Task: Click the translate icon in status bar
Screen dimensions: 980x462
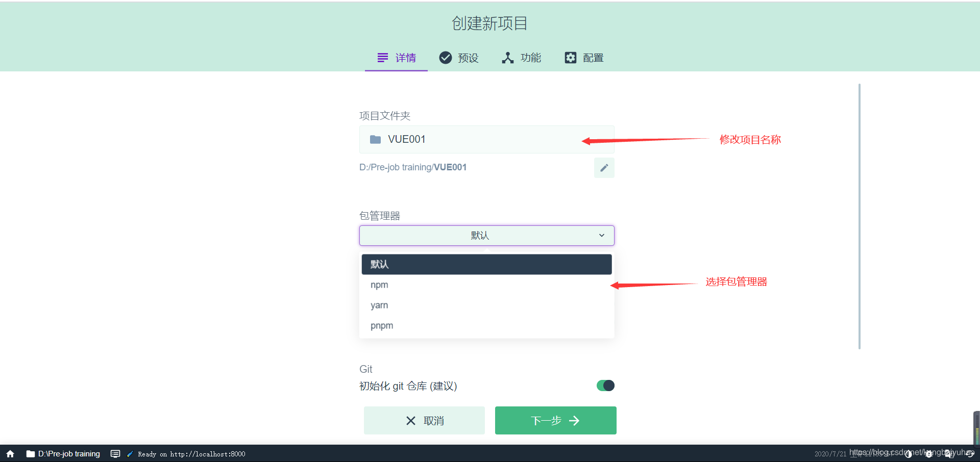Action: point(949,454)
